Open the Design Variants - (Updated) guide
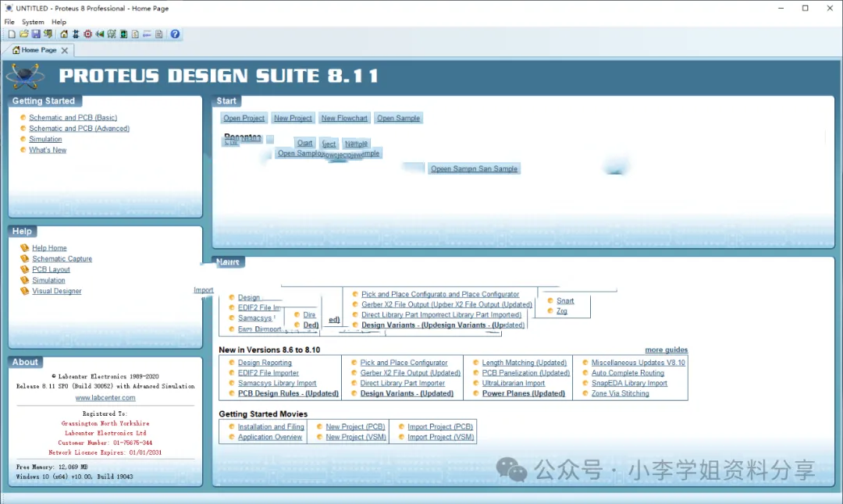 [x=407, y=393]
